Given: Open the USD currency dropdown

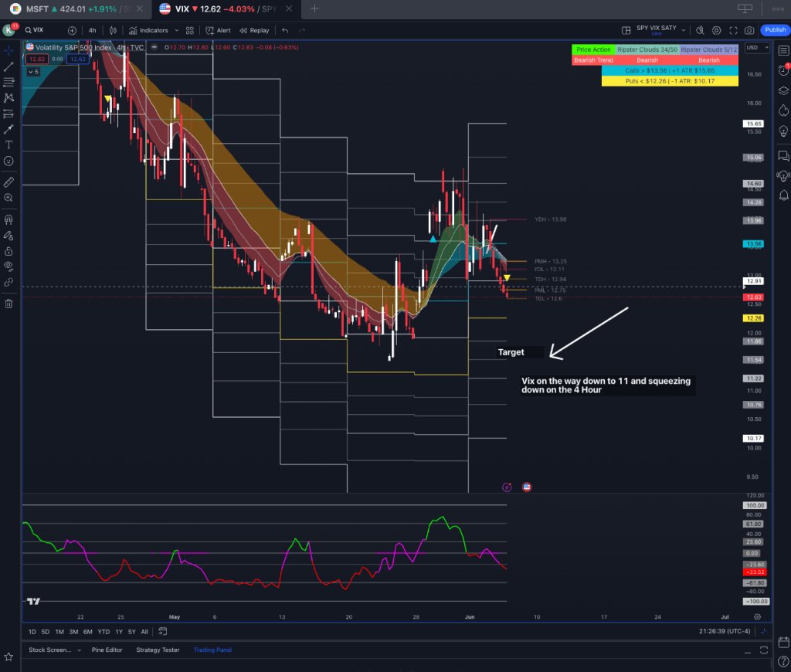Looking at the screenshot, I should (x=756, y=47).
